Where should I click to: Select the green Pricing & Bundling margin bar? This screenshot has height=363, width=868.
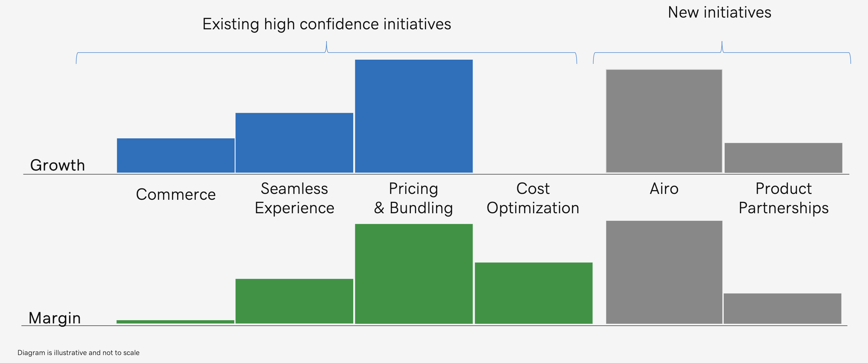(x=414, y=274)
